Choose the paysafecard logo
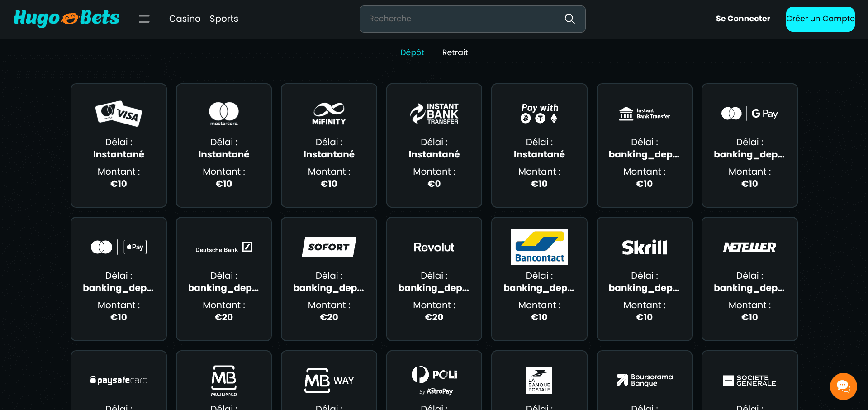This screenshot has height=410, width=868. point(119,380)
